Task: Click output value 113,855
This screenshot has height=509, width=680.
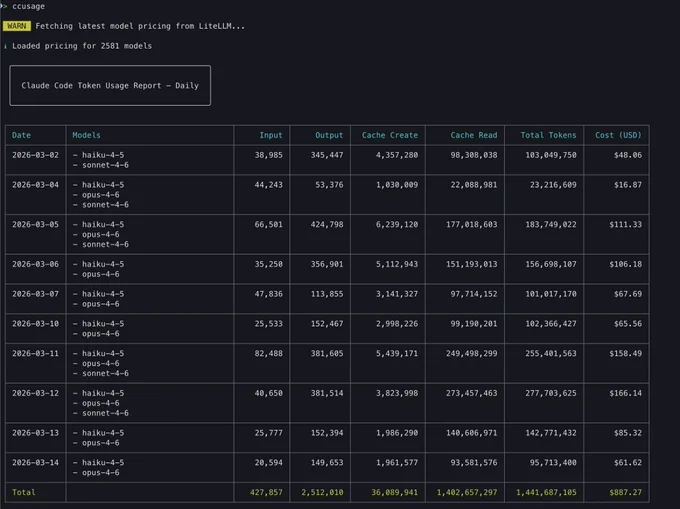Action: click(327, 294)
